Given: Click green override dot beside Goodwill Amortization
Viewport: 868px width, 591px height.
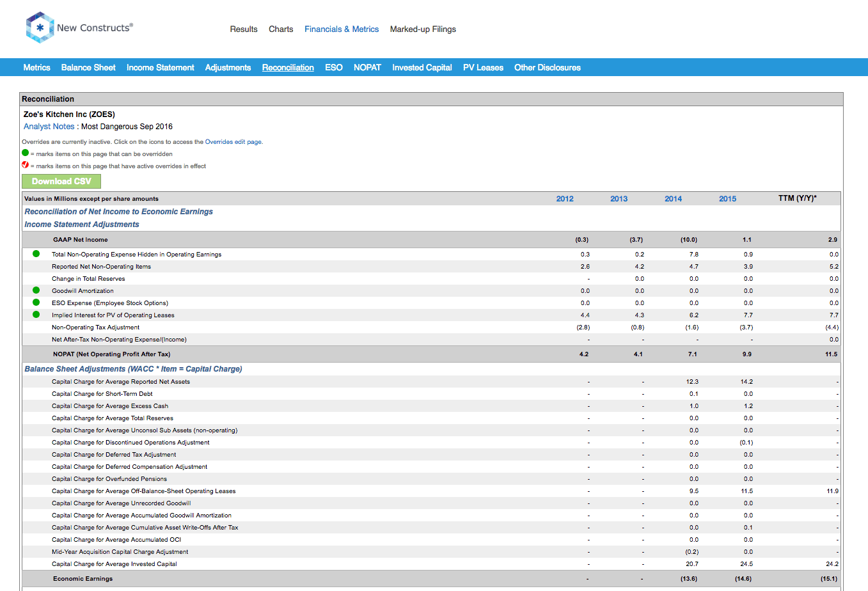Looking at the screenshot, I should (x=36, y=290).
